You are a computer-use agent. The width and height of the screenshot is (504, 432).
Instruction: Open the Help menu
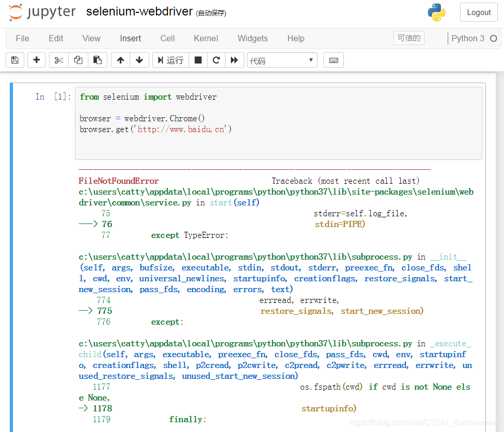tap(296, 39)
